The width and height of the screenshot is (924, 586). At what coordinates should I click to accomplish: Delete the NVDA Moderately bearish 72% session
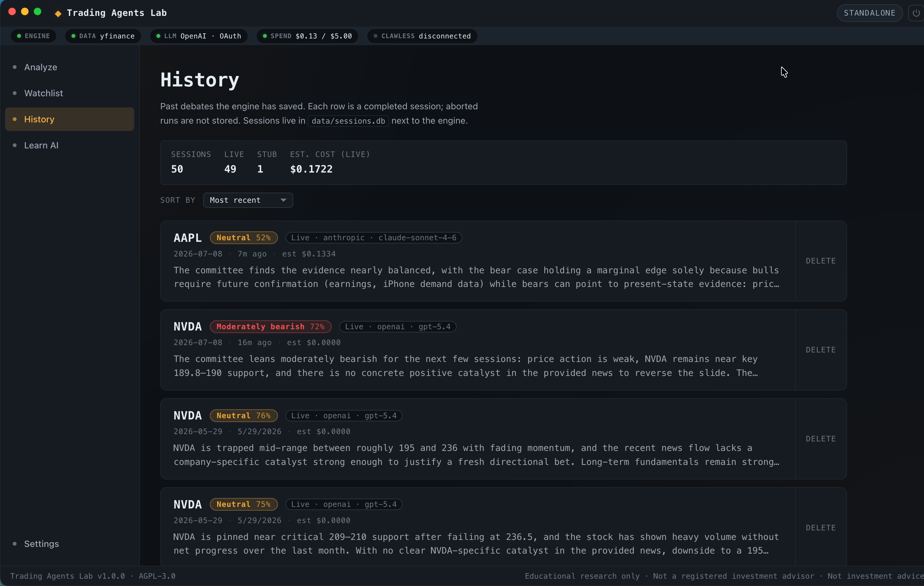click(x=821, y=350)
